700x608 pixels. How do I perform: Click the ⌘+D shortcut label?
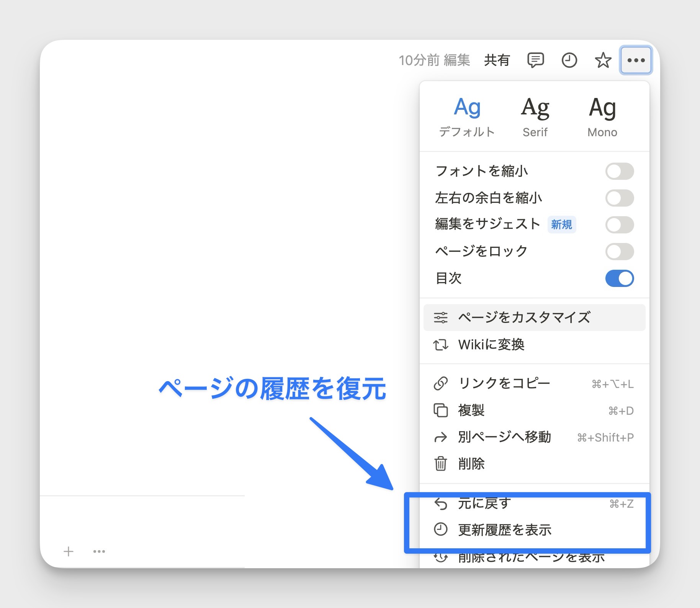tap(621, 411)
